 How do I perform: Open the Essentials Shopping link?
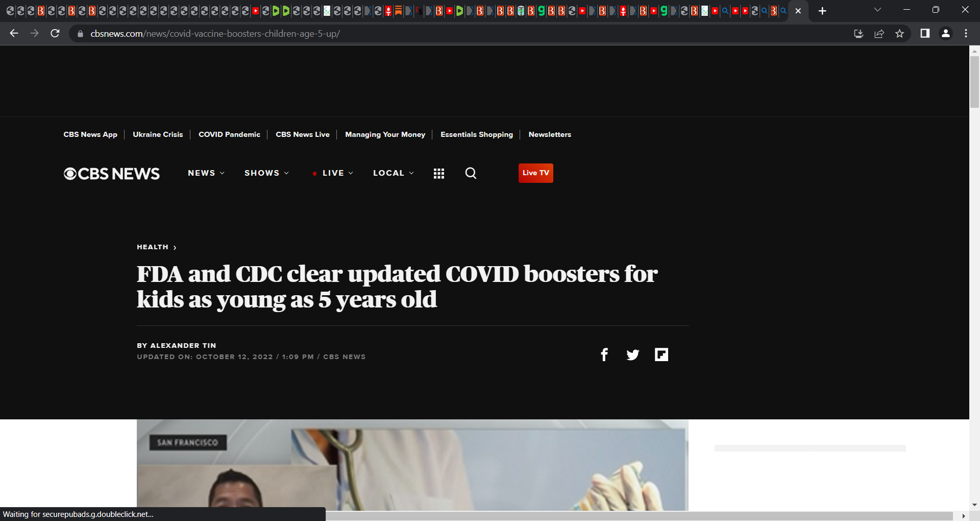click(477, 134)
